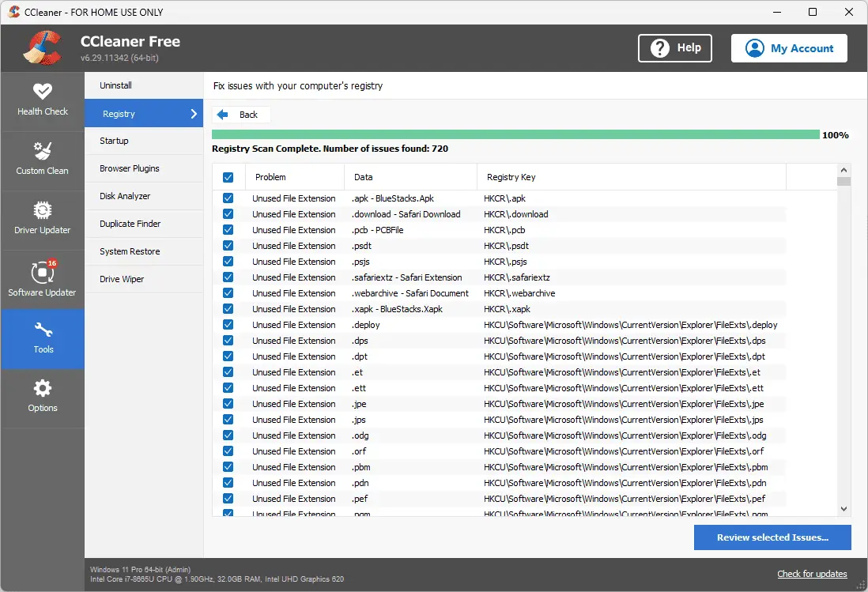Open Health Check from the sidebar

point(43,101)
